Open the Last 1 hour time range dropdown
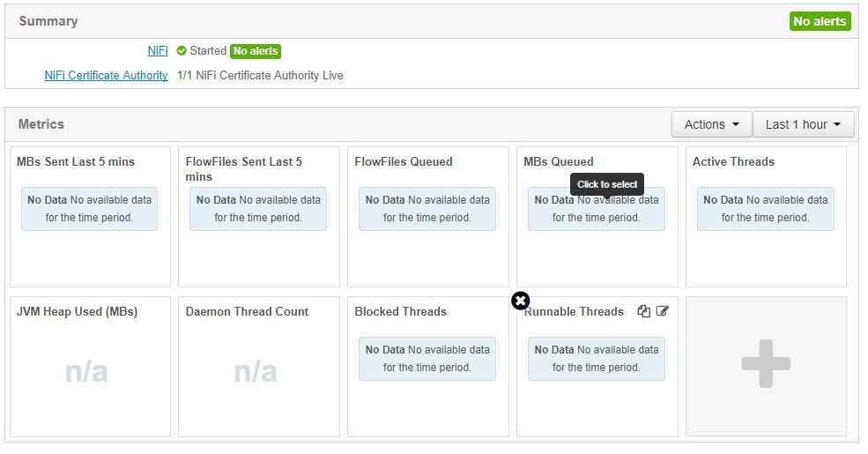This screenshot has width=868, height=454. coord(804,124)
